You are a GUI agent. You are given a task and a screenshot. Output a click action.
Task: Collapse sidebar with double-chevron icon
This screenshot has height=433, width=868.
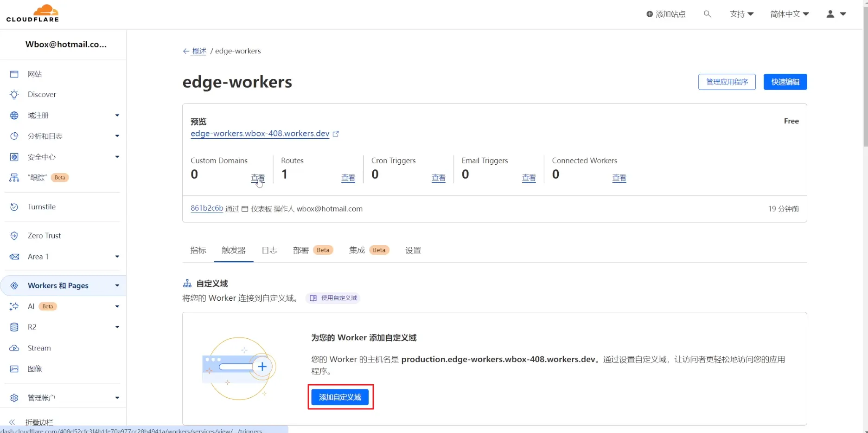(12, 422)
